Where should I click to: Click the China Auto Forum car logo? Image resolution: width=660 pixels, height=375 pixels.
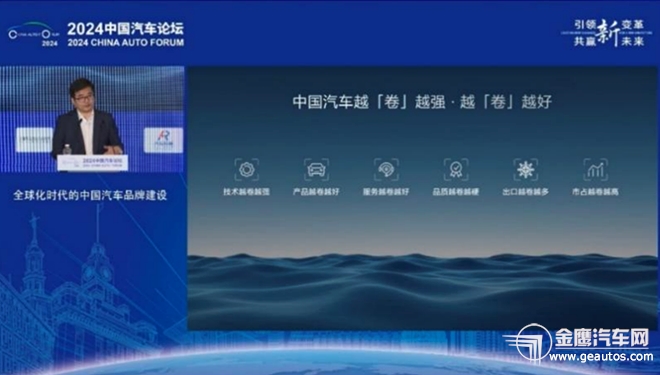point(34,34)
